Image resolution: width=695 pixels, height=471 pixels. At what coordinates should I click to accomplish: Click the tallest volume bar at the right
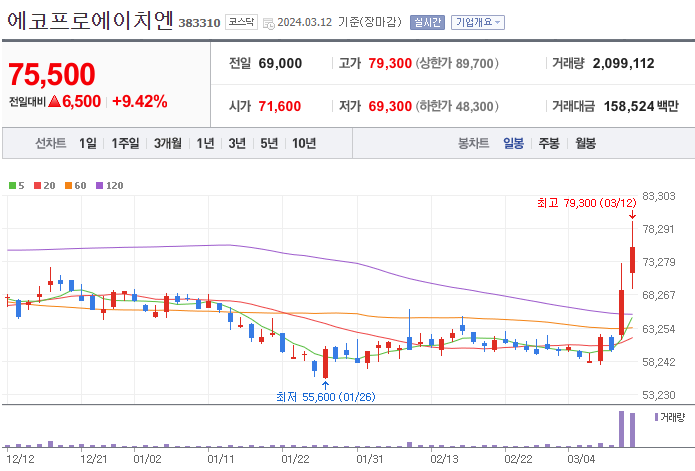click(621, 429)
